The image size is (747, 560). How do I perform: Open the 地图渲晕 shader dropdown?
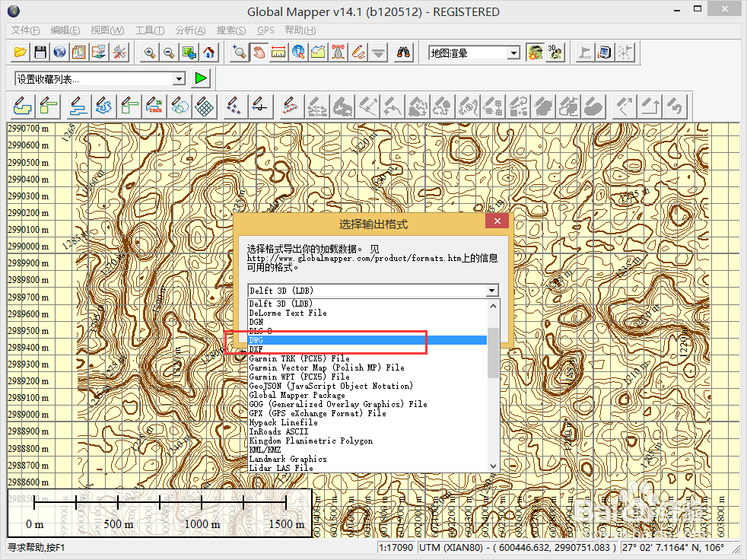(x=513, y=53)
